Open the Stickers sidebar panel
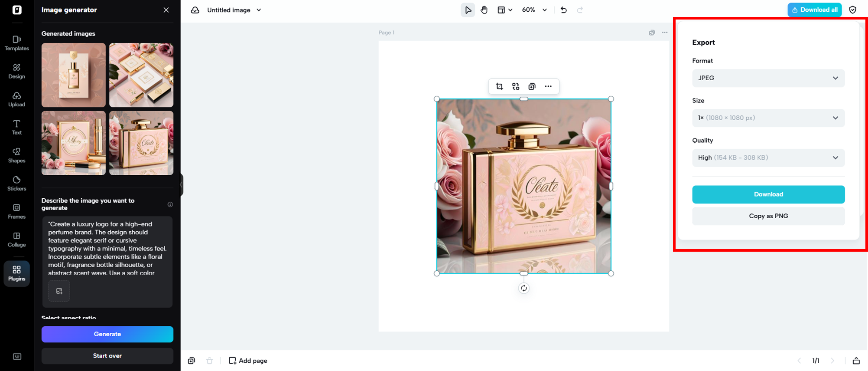Viewport: 868px width, 371px height. point(17,184)
